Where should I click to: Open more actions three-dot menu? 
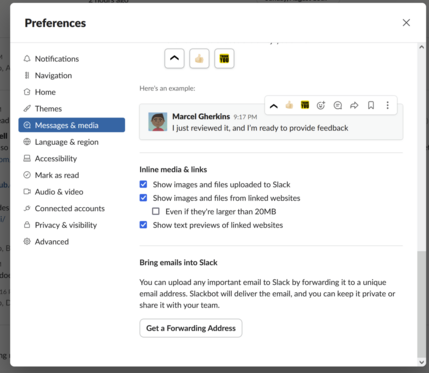click(387, 105)
